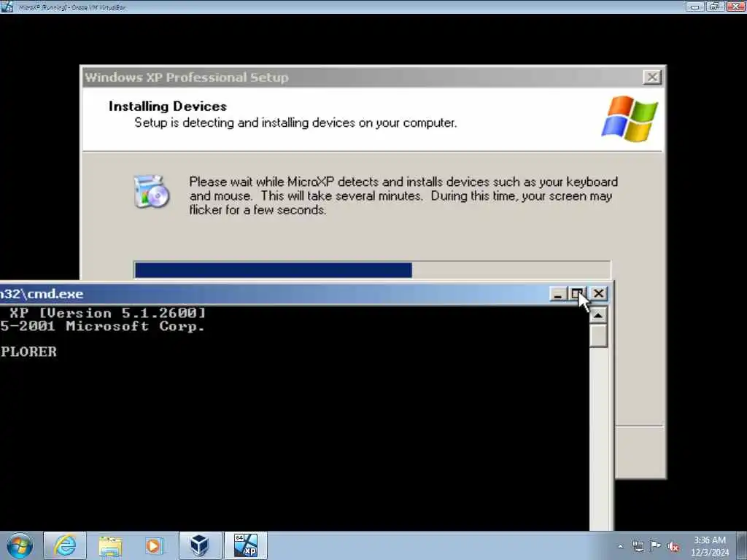Screen dimensions: 747x560
Task: Close the cmd.exe window
Action: [598, 294]
